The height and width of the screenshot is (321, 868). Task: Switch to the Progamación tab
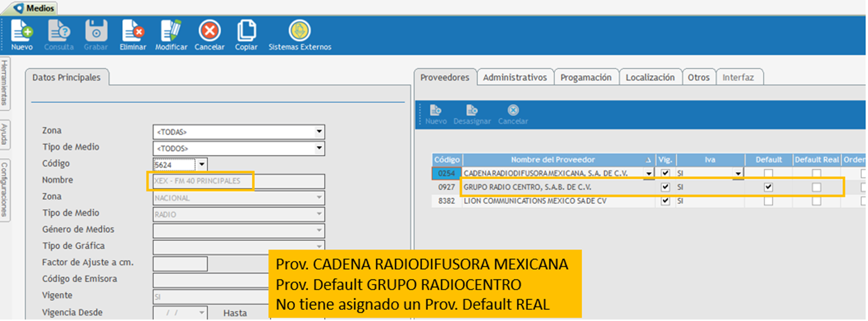pyautogui.click(x=586, y=77)
